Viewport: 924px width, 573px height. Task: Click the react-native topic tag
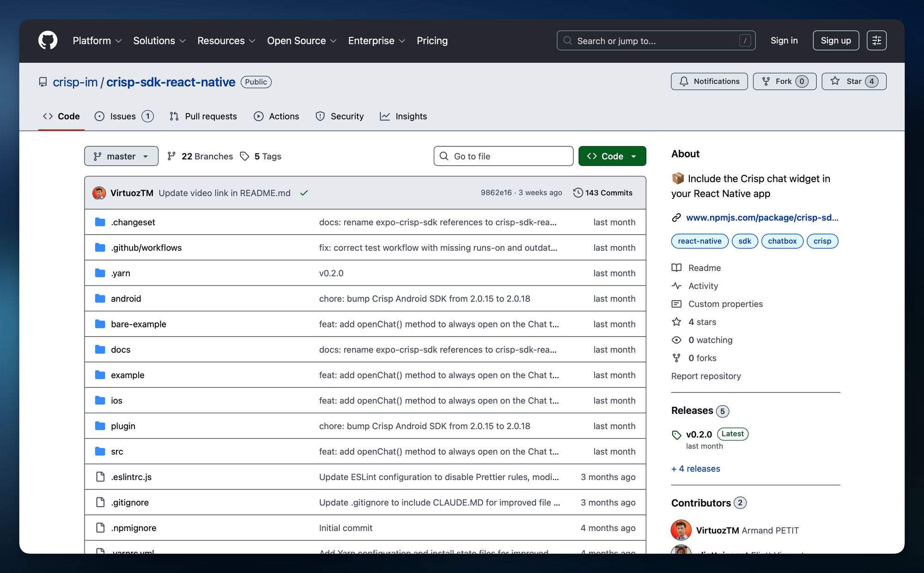pyautogui.click(x=699, y=241)
